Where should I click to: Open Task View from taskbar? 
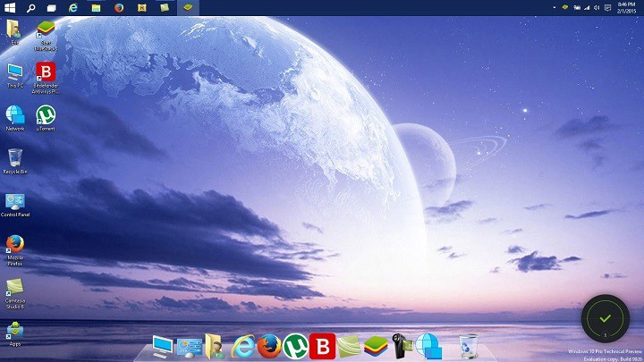click(51, 8)
